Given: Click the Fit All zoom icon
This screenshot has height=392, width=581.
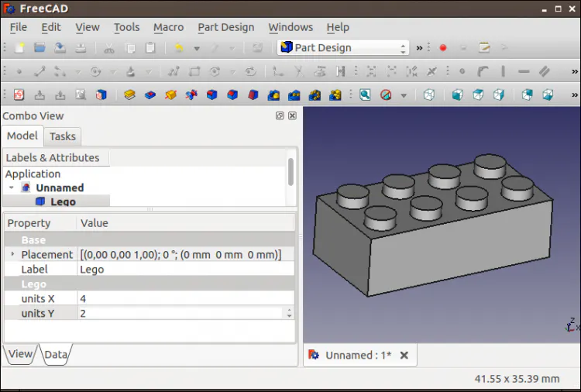Looking at the screenshot, I should (x=364, y=95).
